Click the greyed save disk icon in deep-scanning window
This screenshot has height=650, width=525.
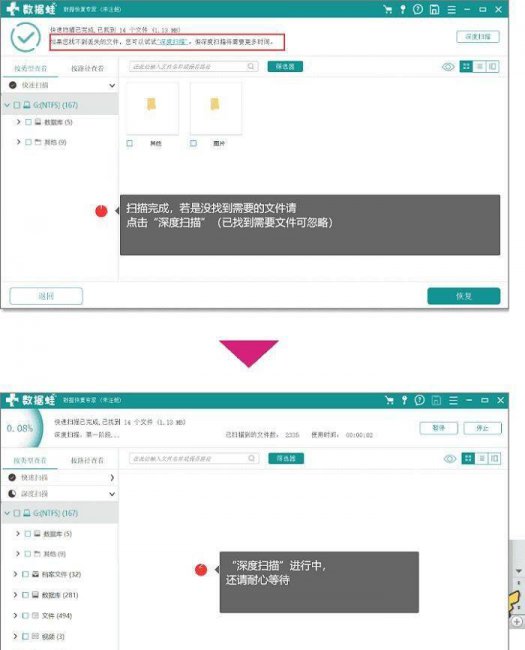(436, 400)
